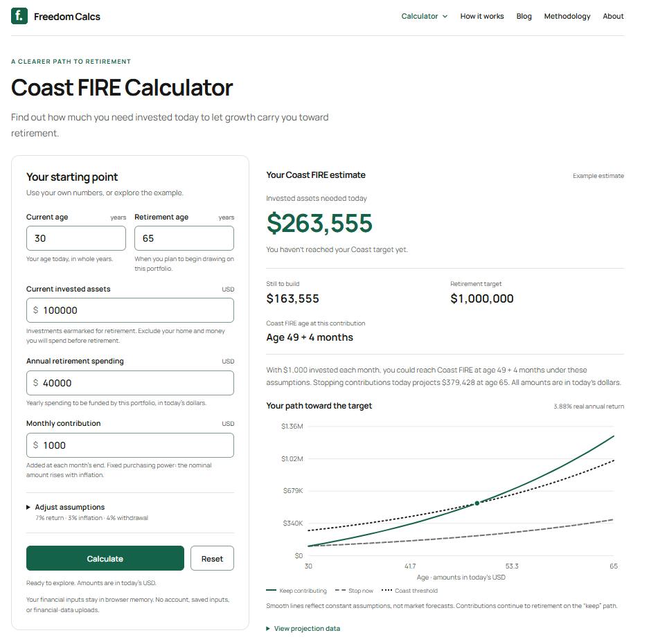Expand the Adjust assumptions section
Viewport: 658px width, 644px height.
tap(69, 507)
